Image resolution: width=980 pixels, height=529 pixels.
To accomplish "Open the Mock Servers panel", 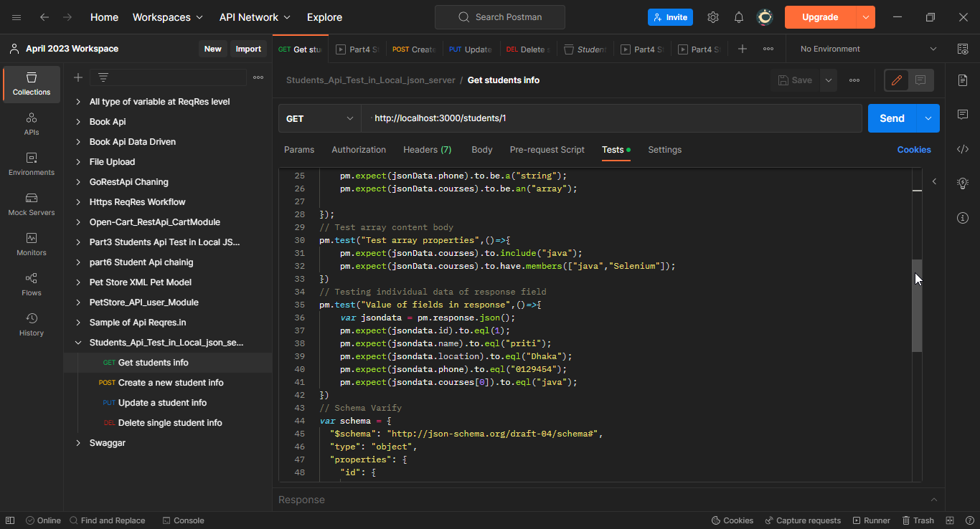I will [x=32, y=205].
